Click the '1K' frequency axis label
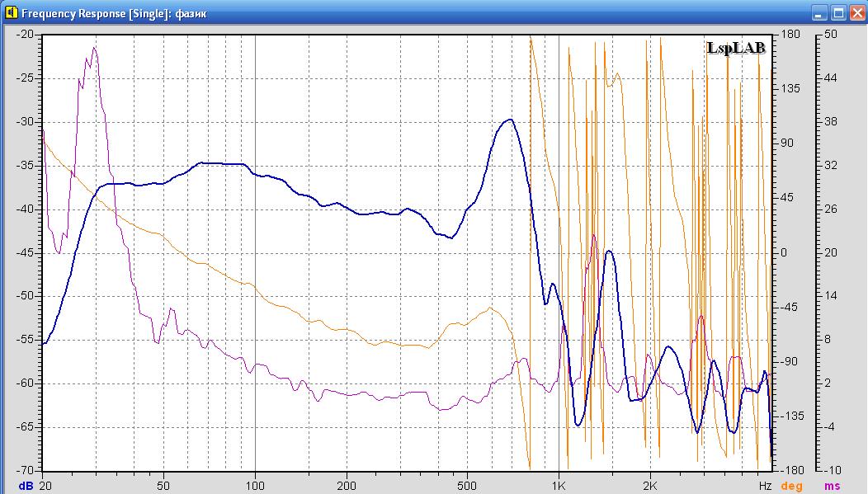Viewport: 868px width, 494px height. [559, 487]
